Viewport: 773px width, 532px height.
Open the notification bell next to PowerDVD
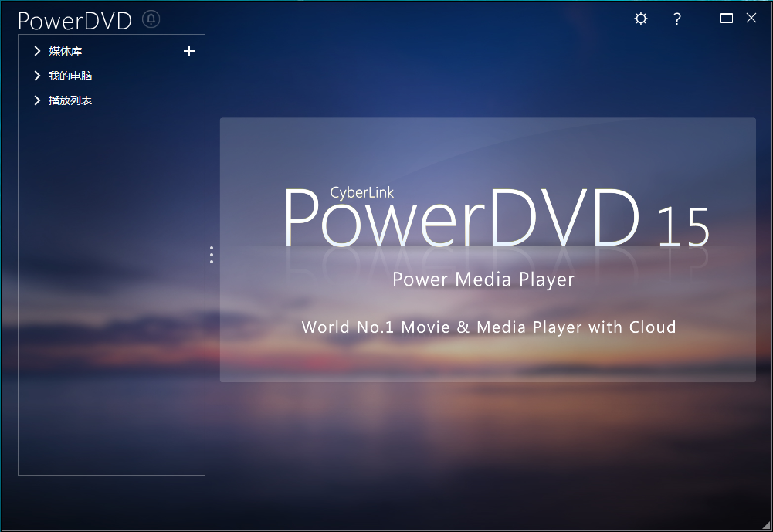151,19
